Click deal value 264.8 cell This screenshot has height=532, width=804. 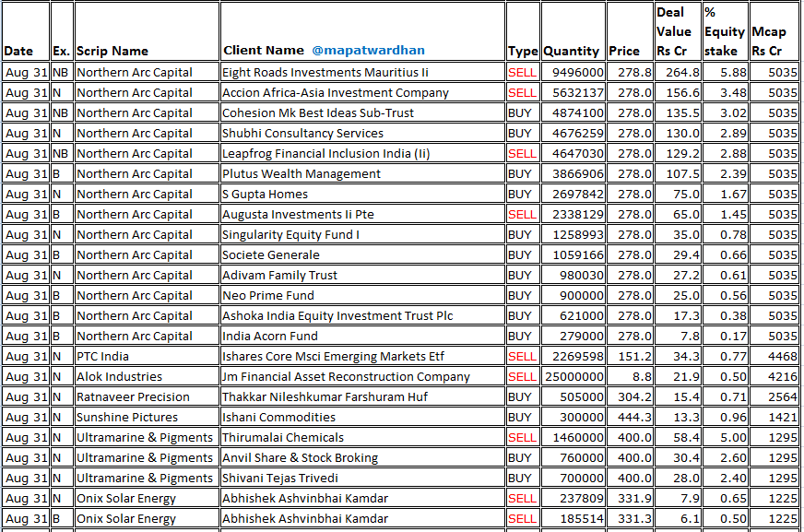pyautogui.click(x=678, y=72)
